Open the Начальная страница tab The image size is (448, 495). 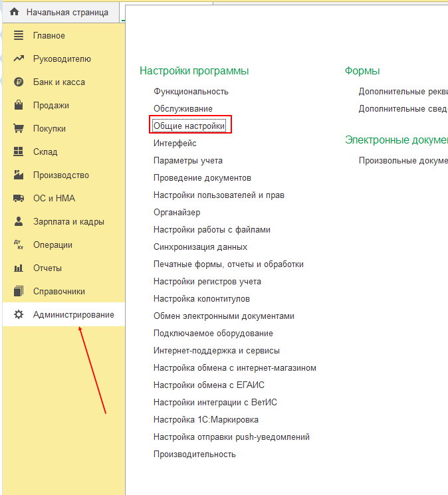click(x=61, y=13)
